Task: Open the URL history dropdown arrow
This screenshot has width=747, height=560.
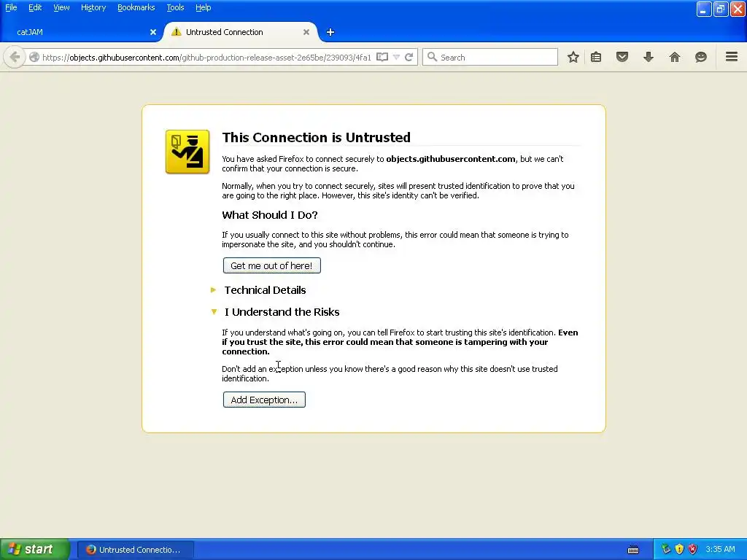Action: (x=396, y=57)
